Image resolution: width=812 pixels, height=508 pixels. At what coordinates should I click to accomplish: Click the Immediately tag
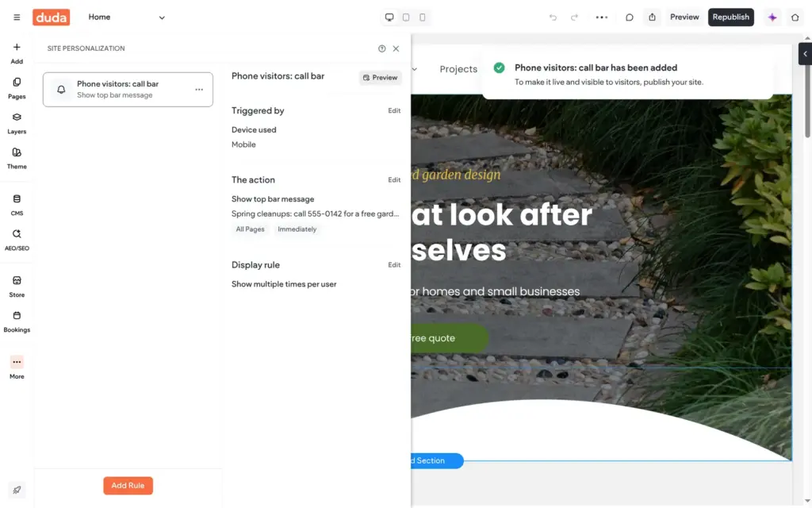[x=297, y=229]
